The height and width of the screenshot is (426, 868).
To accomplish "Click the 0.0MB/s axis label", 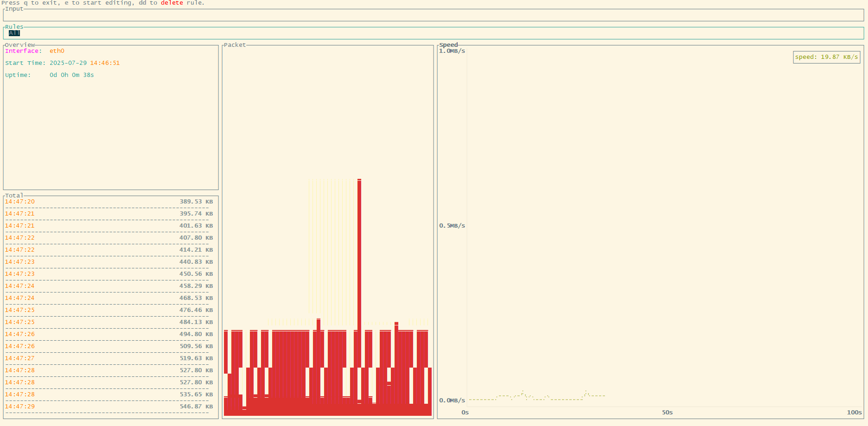I will (x=452, y=401).
